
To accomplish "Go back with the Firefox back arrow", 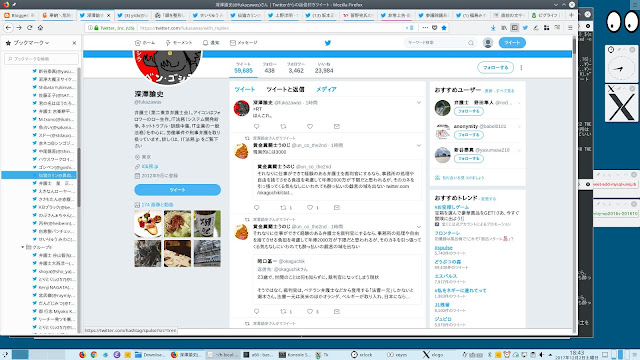I will [x=8, y=28].
